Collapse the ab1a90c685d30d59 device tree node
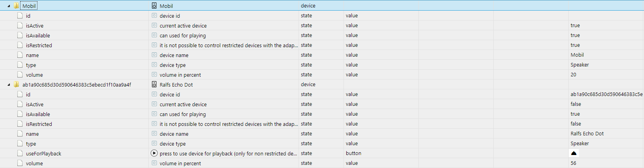Viewport: 644px width, 168px height. (x=9, y=85)
